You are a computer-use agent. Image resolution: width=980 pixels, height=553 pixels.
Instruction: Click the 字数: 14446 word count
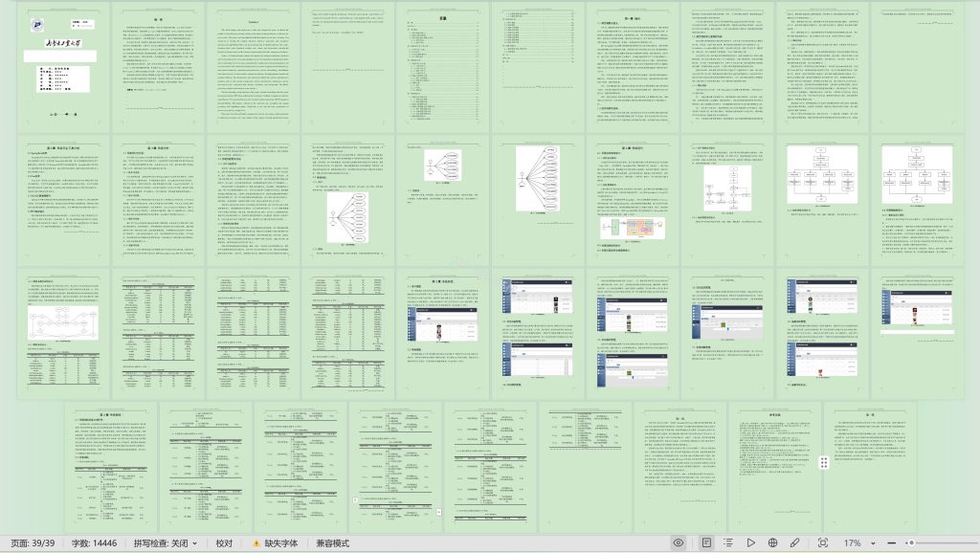click(x=94, y=543)
